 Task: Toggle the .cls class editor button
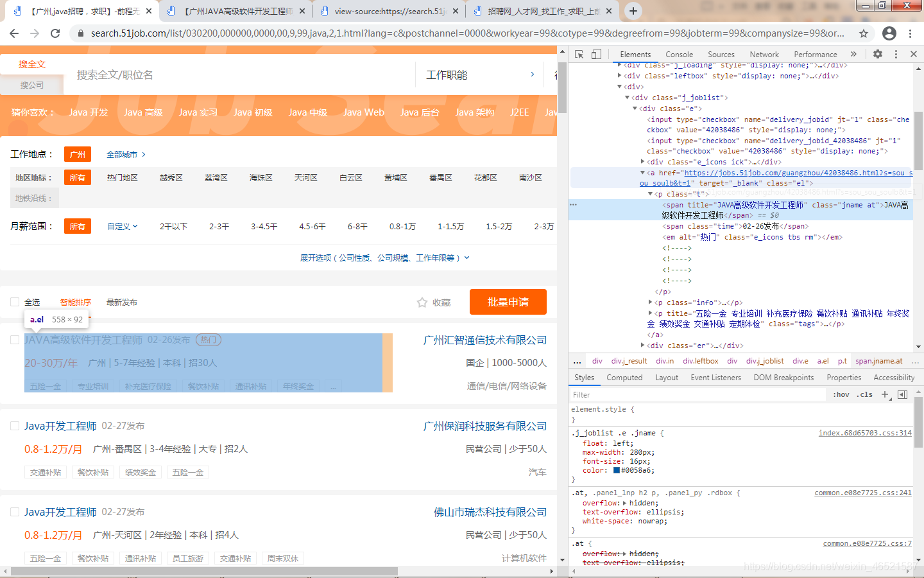click(x=864, y=394)
